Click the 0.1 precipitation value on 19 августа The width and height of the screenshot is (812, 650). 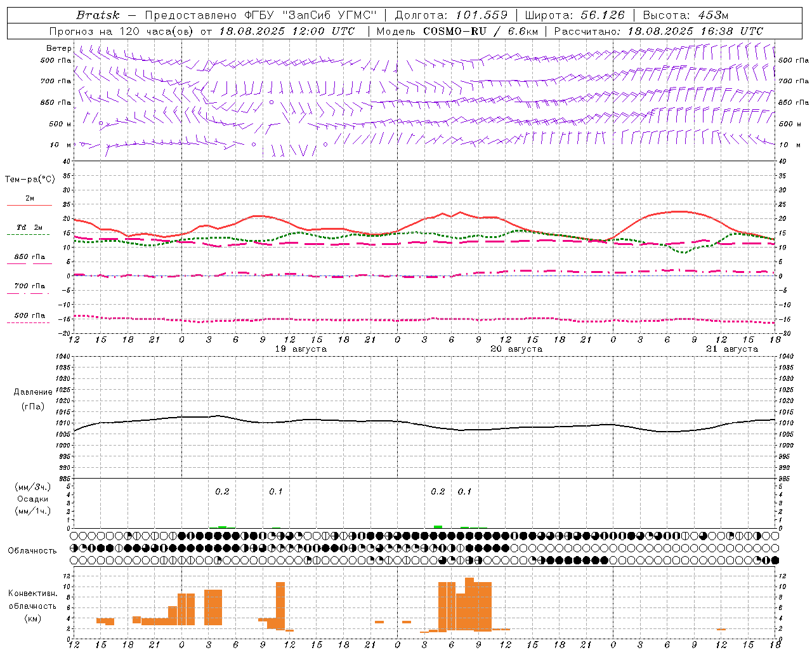pyautogui.click(x=276, y=491)
